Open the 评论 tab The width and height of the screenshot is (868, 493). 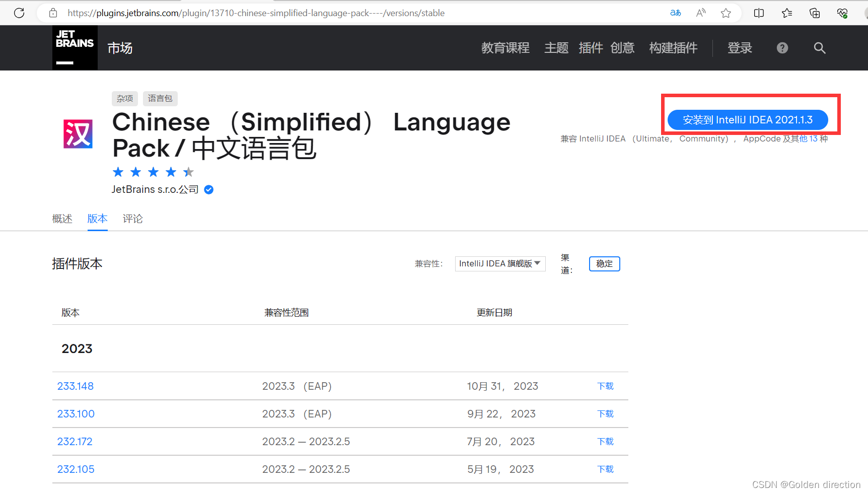(x=132, y=219)
